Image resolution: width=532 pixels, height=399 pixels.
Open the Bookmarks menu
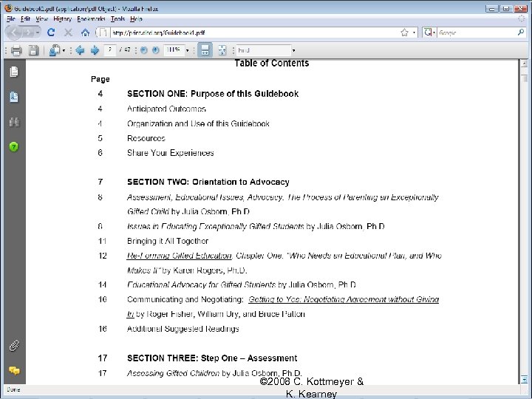coord(91,19)
